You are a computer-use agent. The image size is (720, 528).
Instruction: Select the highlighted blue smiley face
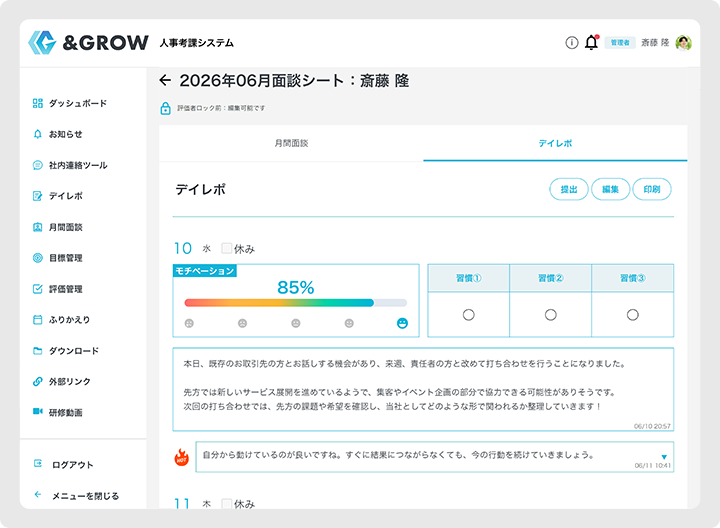[x=402, y=323]
